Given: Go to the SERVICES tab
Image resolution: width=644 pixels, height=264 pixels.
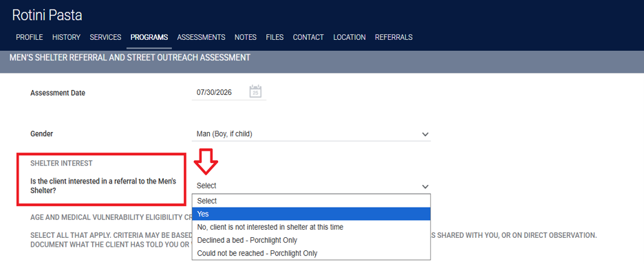Looking at the screenshot, I should [105, 37].
